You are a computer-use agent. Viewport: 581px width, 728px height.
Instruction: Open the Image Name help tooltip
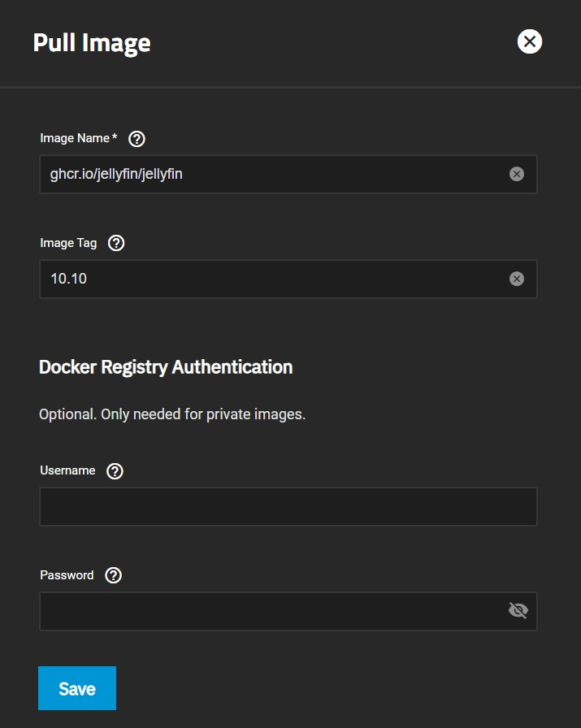pos(137,138)
